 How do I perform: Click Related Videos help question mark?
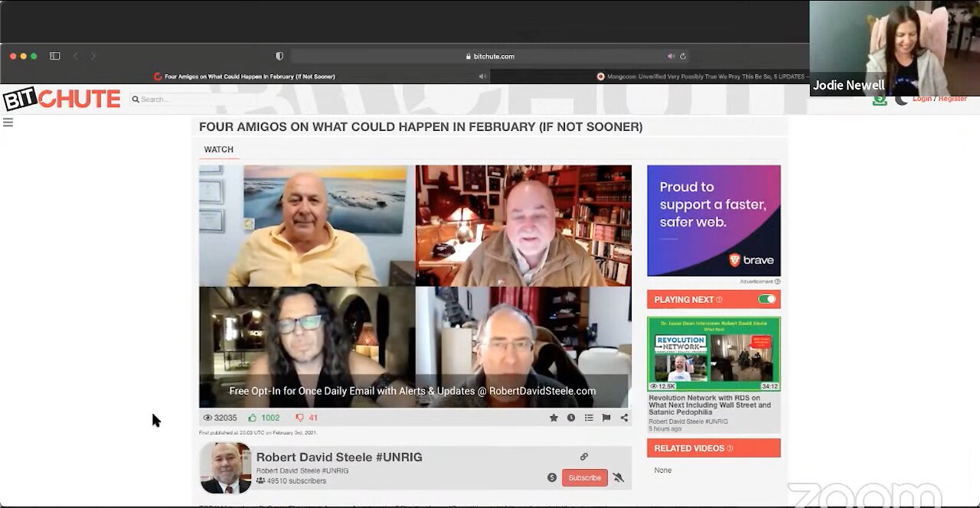pos(730,448)
